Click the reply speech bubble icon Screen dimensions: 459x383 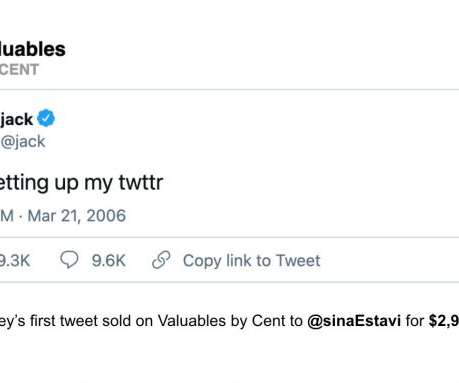[69, 260]
